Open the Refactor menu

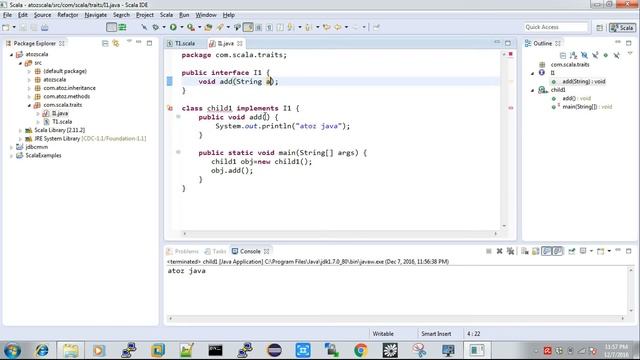(x=68, y=15)
